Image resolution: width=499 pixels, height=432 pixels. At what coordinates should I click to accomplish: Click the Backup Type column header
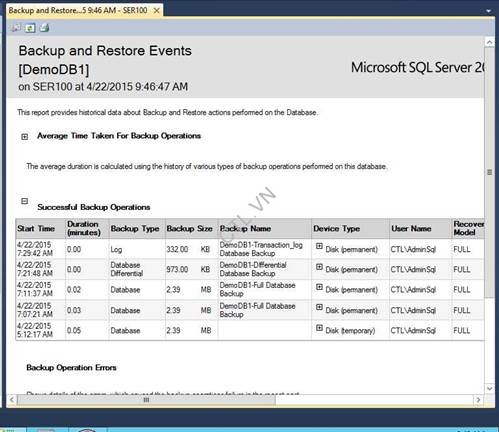tap(137, 229)
